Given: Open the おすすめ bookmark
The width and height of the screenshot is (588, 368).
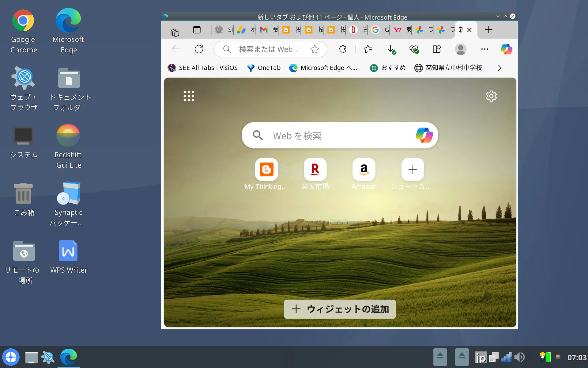Looking at the screenshot, I should [388, 68].
